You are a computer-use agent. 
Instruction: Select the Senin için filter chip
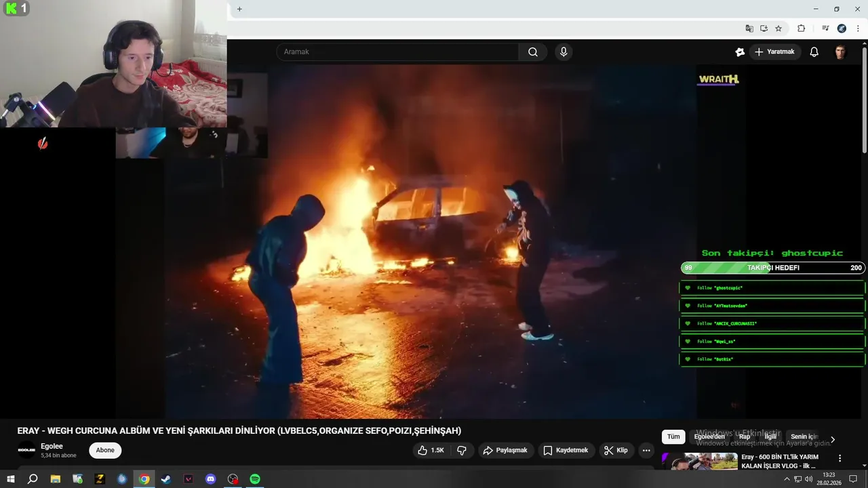[804, 437]
